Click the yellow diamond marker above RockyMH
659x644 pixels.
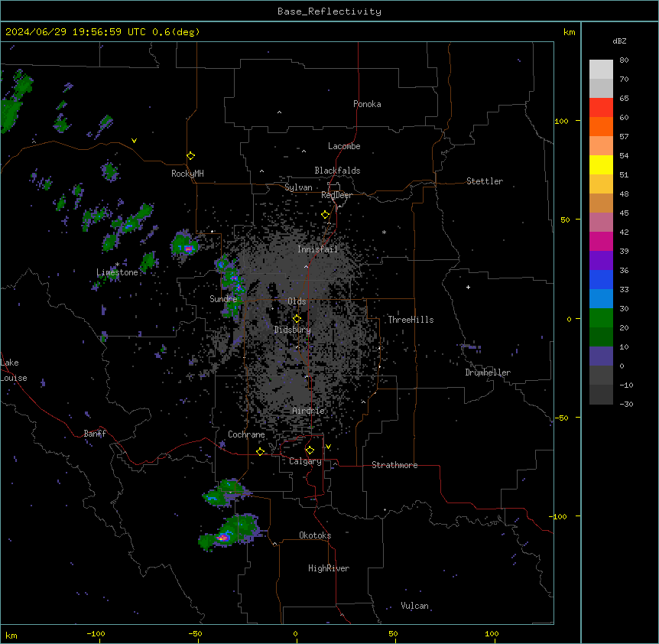tap(190, 156)
